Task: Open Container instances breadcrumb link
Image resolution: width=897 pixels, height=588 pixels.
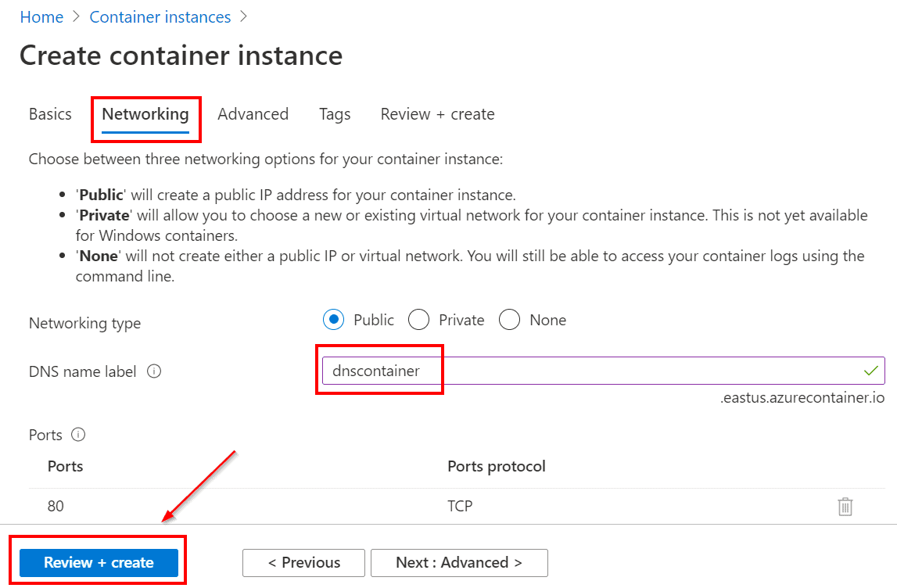Action: (x=160, y=16)
